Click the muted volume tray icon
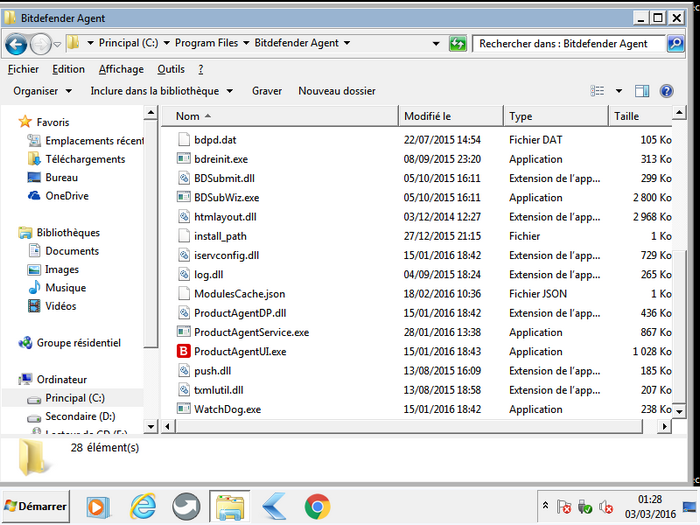Viewport: 700px width, 525px height. (605, 507)
